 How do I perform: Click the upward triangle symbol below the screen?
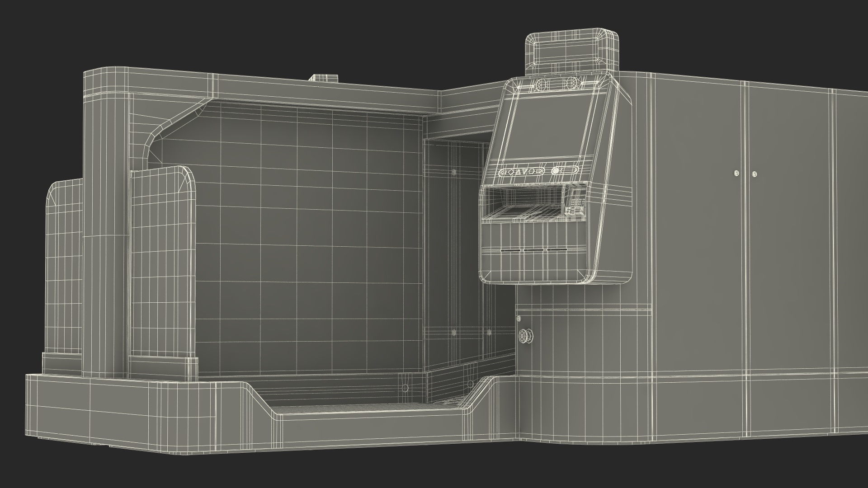pos(518,172)
